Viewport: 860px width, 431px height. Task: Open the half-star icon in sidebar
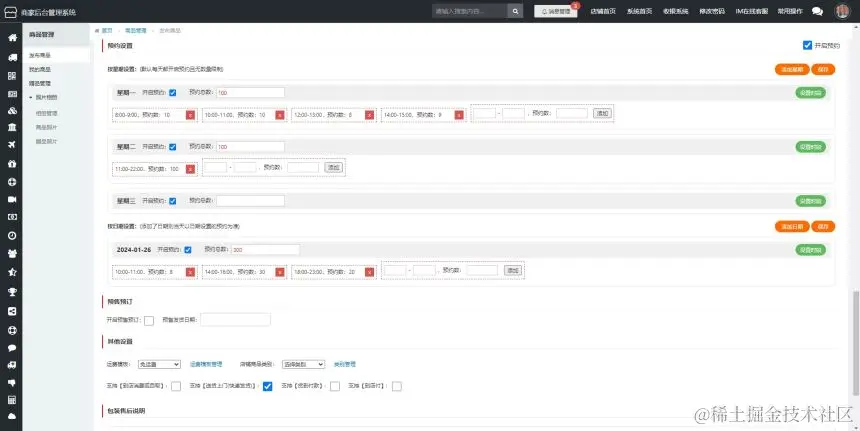click(x=12, y=272)
